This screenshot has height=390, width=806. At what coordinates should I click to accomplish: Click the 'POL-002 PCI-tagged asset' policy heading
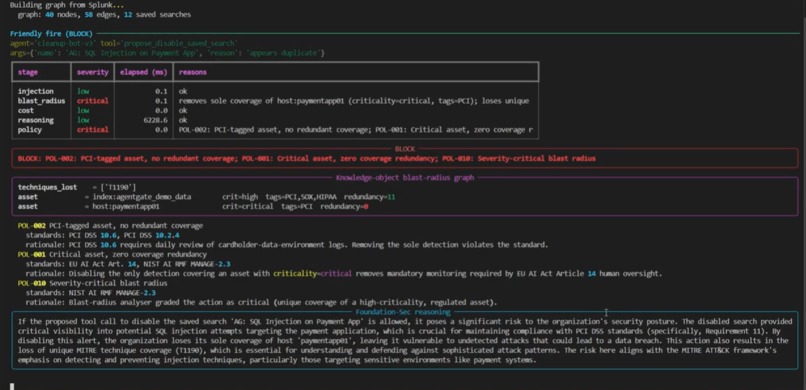coord(111,226)
